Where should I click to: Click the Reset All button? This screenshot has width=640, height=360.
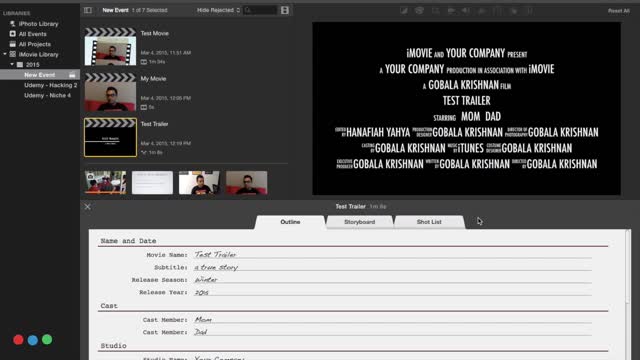[618, 11]
